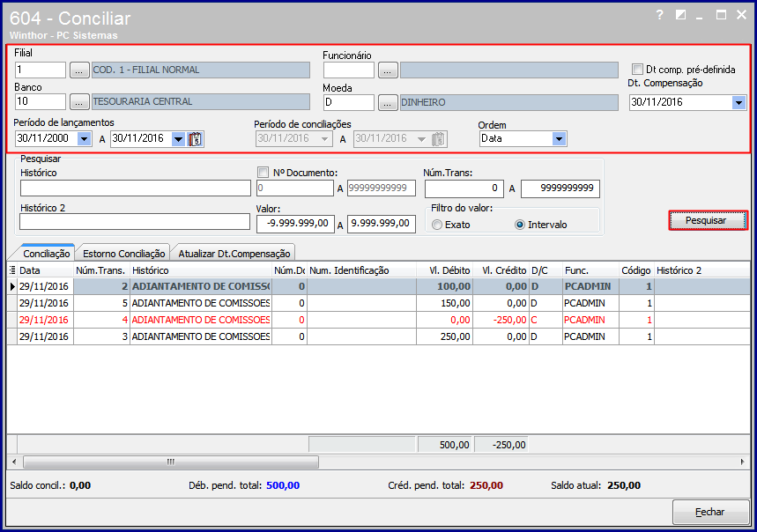Click the Núm.Trans end field 9999999999

[x=560, y=188]
